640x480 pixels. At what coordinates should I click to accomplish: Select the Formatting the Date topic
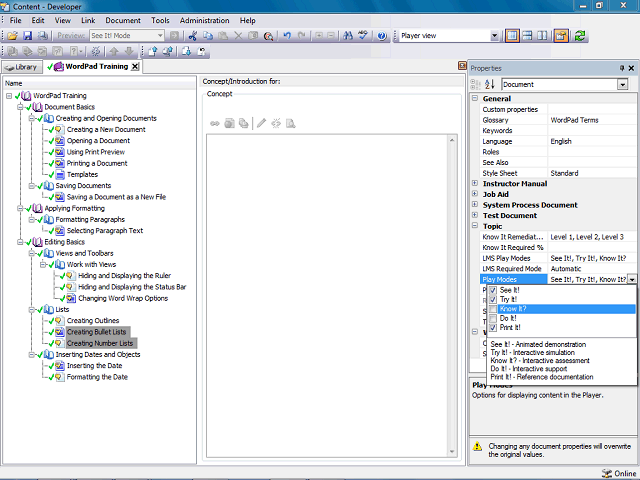coord(97,377)
